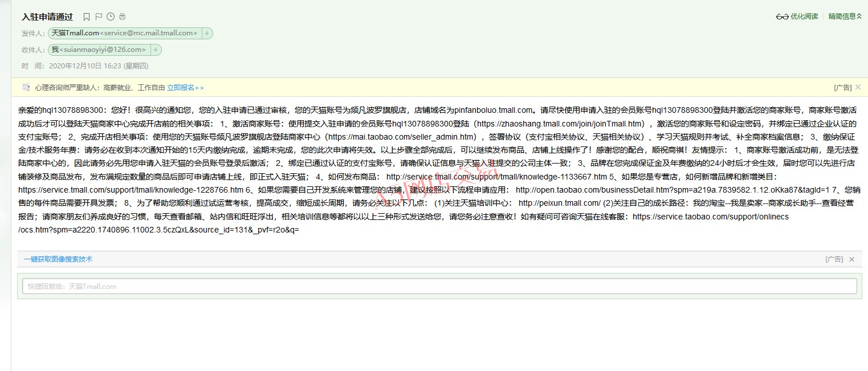Click the [广告] label on yellow banner
This screenshot has height=371, width=868.
click(842, 88)
